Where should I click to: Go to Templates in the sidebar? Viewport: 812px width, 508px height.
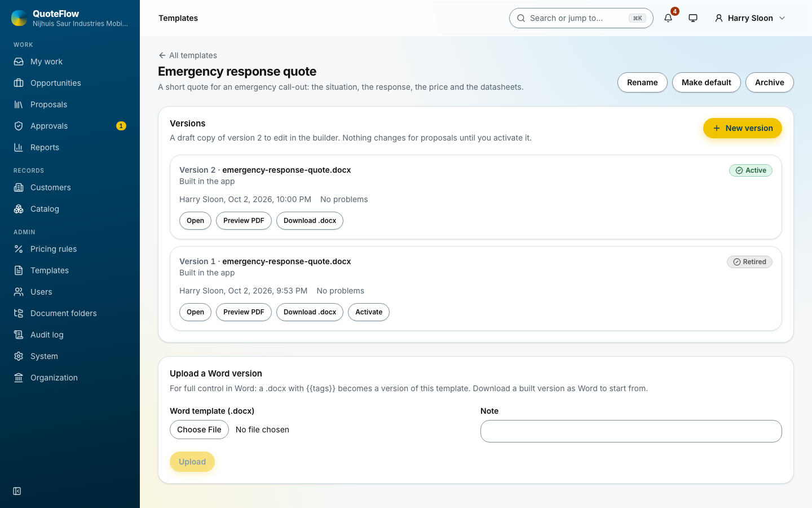point(70,270)
